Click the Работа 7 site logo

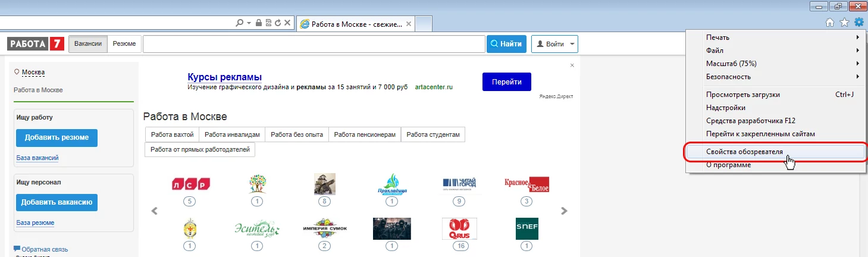35,44
